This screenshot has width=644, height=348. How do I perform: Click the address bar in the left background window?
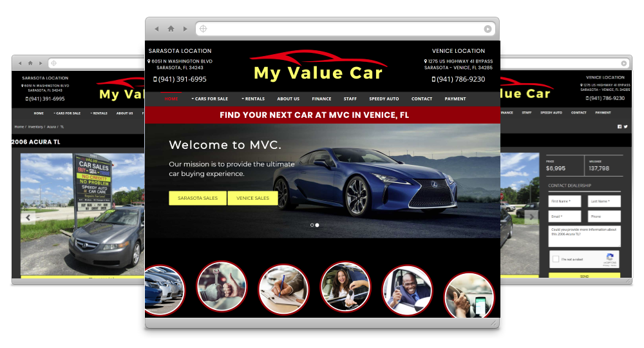[x=97, y=63]
